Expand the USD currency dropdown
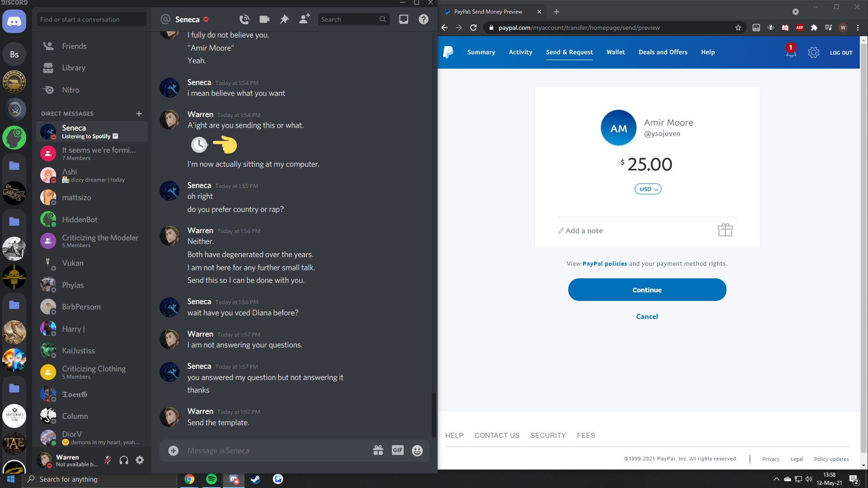The width and height of the screenshot is (868, 488). tap(648, 189)
